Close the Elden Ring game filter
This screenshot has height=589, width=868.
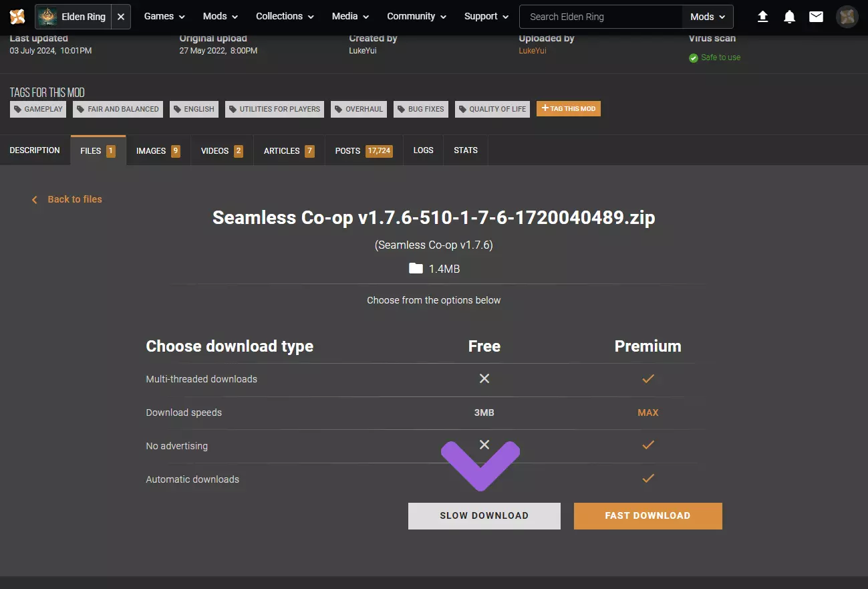click(121, 17)
